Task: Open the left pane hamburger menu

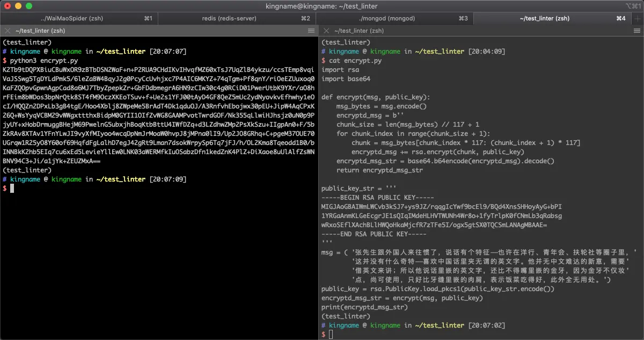Action: tap(311, 31)
